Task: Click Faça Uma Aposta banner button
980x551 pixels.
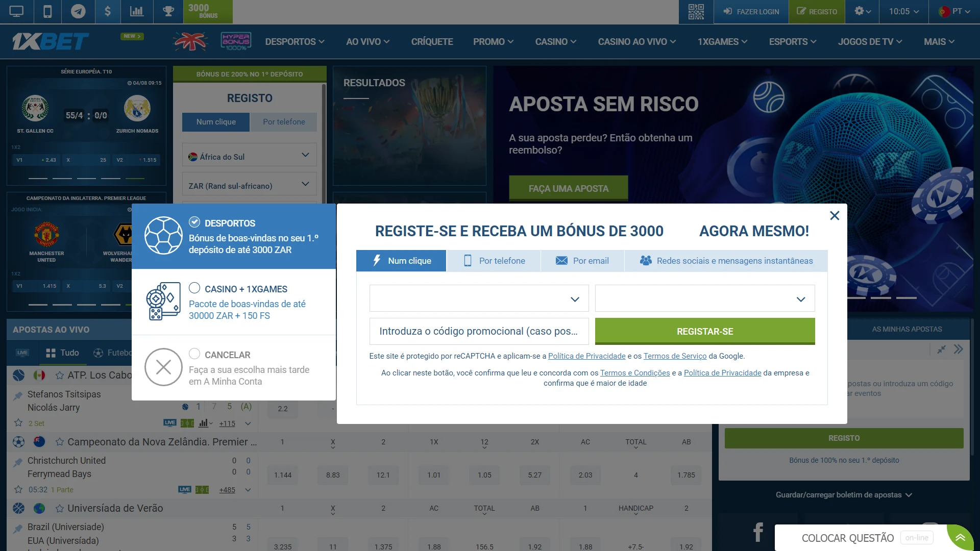Action: 569,188
